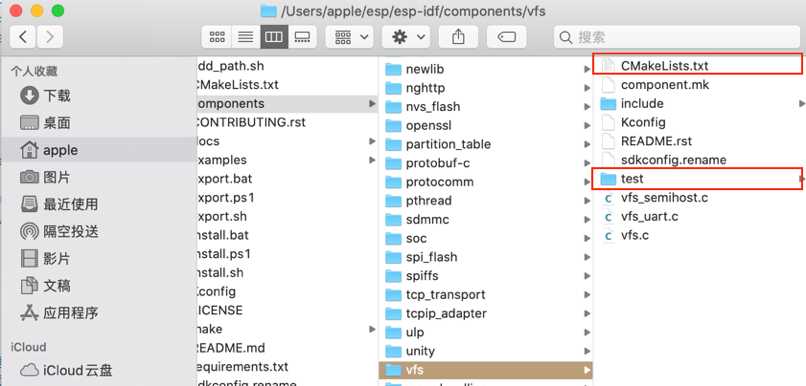The height and width of the screenshot is (386, 806).
Task: Switch to list view
Action: 246,37
